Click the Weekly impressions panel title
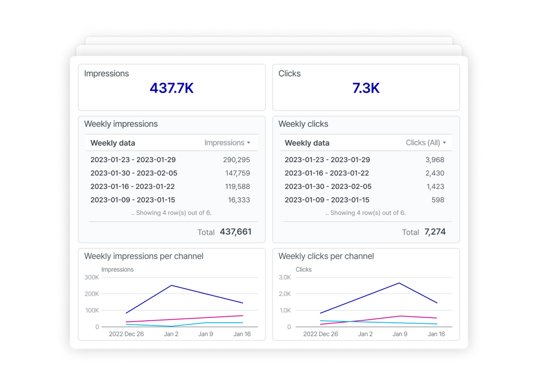The height and width of the screenshot is (392, 538). (121, 124)
